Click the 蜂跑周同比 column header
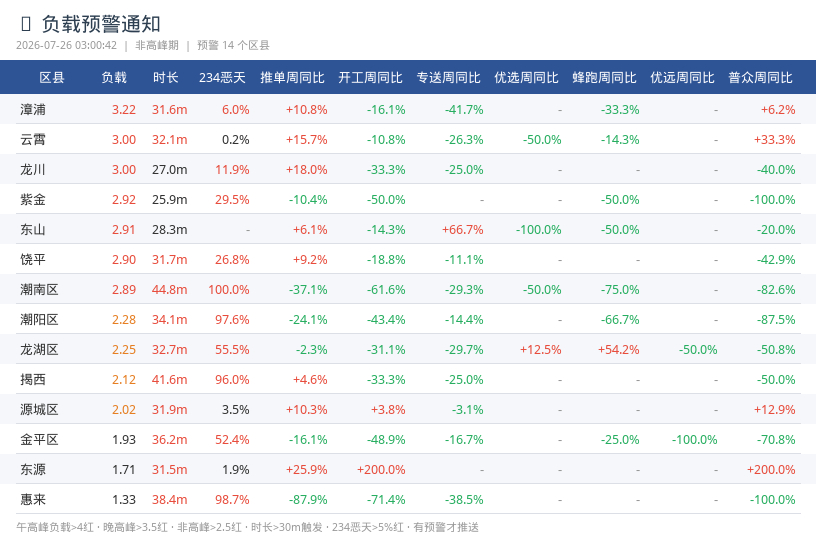Image resolution: width=816 pixels, height=560 pixels. coord(605,78)
